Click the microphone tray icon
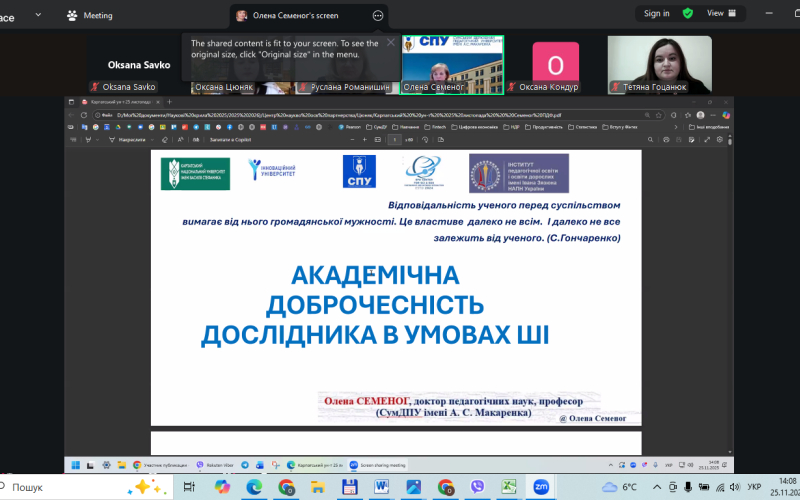800x500 pixels. pyautogui.click(x=688, y=487)
